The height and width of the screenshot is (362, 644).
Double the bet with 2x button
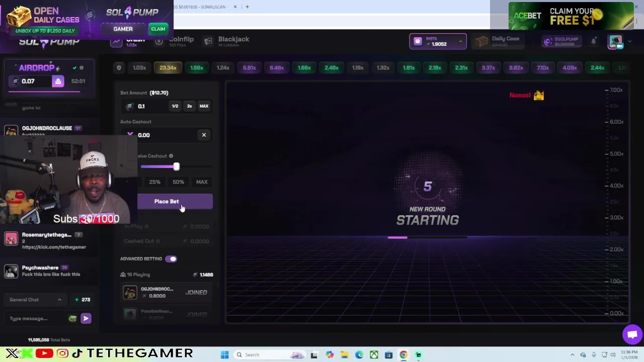point(189,106)
